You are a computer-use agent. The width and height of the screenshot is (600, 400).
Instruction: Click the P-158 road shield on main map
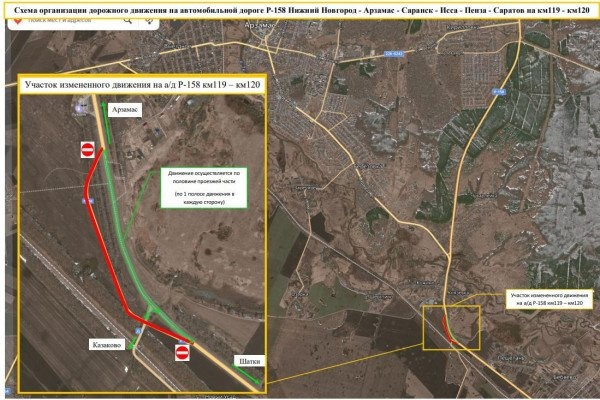click(501, 92)
